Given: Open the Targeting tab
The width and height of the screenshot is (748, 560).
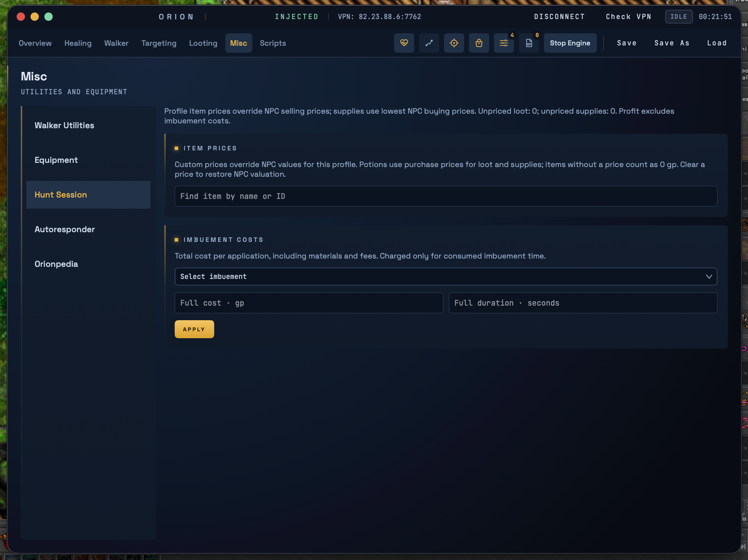Looking at the screenshot, I should click(x=159, y=43).
